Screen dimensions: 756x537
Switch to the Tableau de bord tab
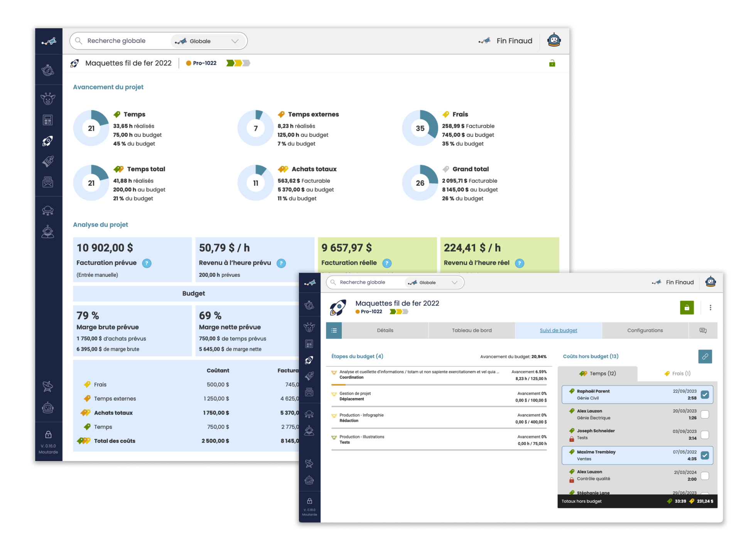[x=472, y=330]
